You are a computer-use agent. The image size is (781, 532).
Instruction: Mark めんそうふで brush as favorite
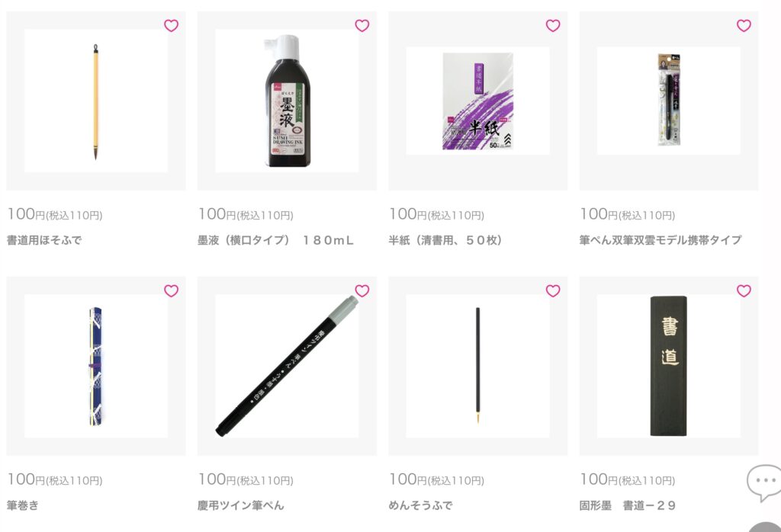[x=553, y=290]
